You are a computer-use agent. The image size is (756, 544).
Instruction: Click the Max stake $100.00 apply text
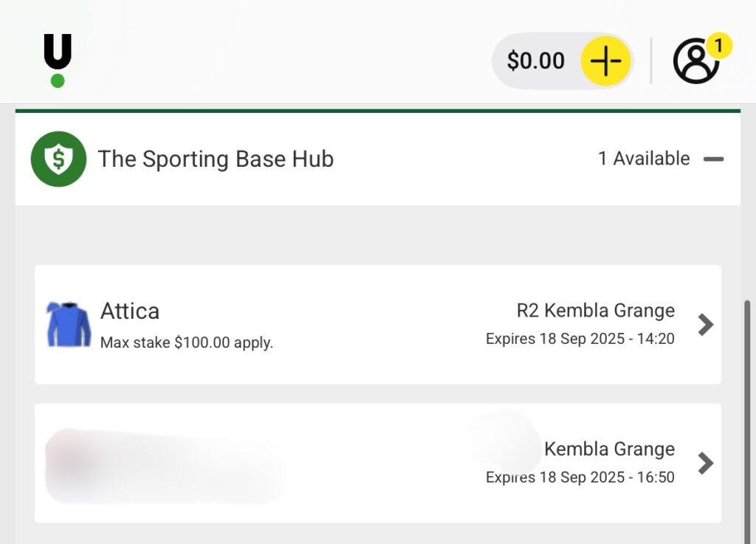point(187,342)
